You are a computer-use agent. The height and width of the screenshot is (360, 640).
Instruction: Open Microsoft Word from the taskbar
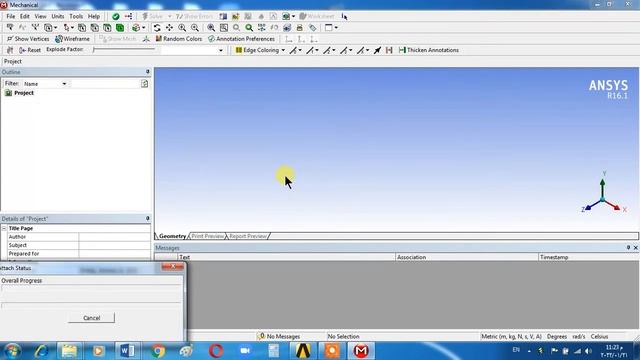[127, 351]
